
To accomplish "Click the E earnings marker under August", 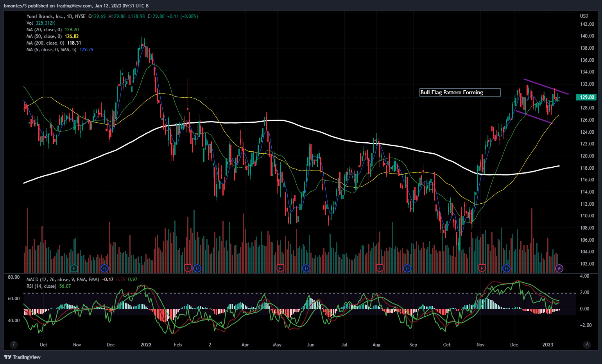I will (x=379, y=269).
